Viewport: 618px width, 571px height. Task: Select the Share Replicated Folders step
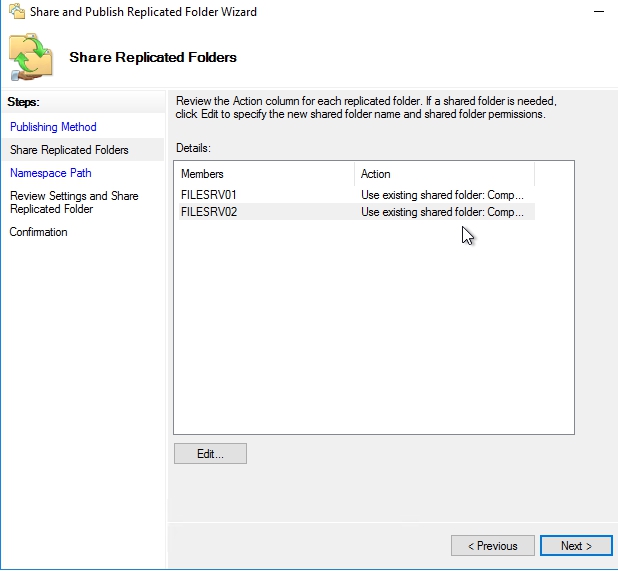coord(69,150)
